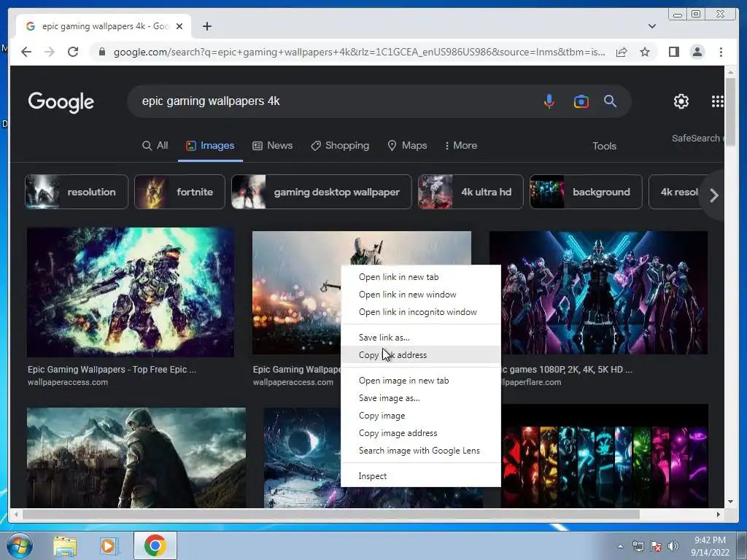This screenshot has height=560, width=747.
Task: Open the colorful character panels wallpaper thumbnail
Action: pyautogui.click(x=605, y=456)
